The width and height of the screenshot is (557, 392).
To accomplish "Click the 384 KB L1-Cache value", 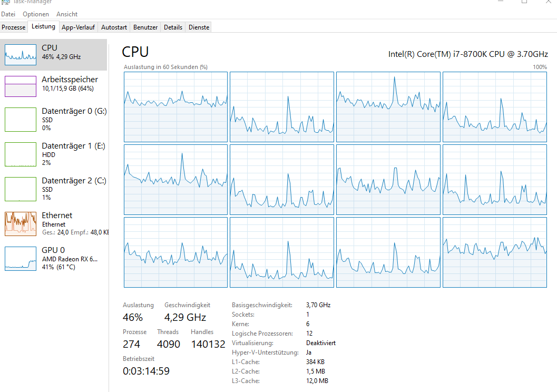I will [x=316, y=362].
